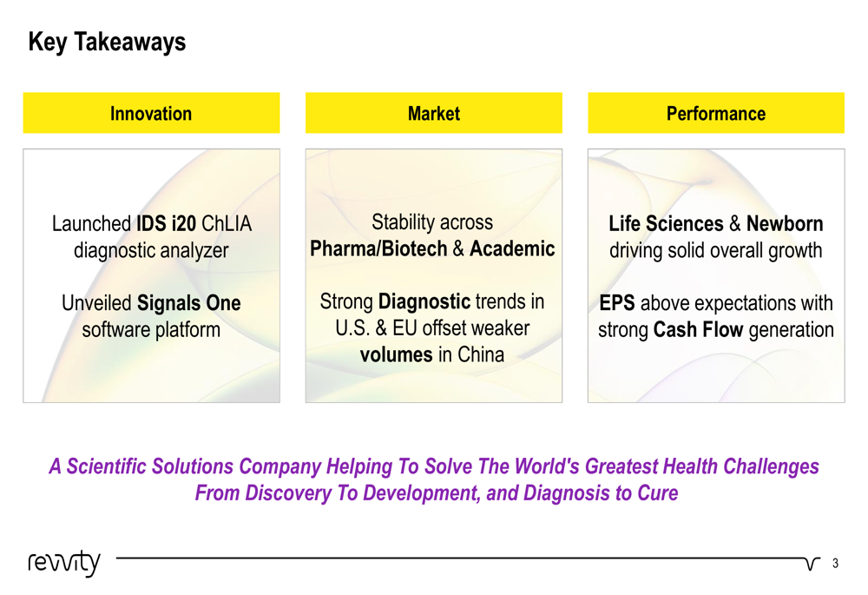
Task: Click the Academic bold text
Action: pyautogui.click(x=512, y=248)
